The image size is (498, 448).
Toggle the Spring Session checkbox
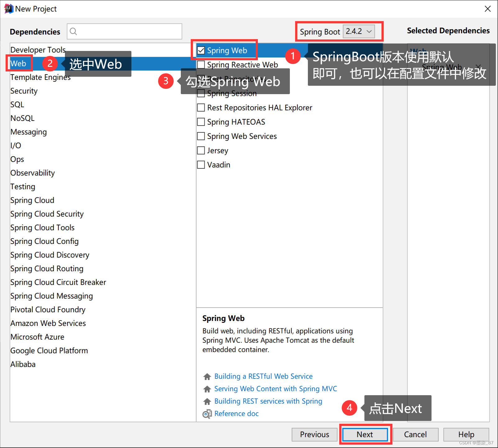(201, 93)
